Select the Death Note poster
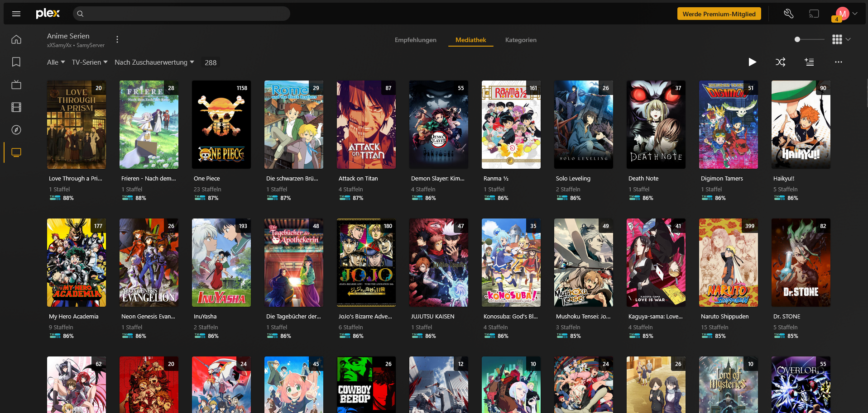Screen dimensions: 868x413 pyautogui.click(x=656, y=125)
